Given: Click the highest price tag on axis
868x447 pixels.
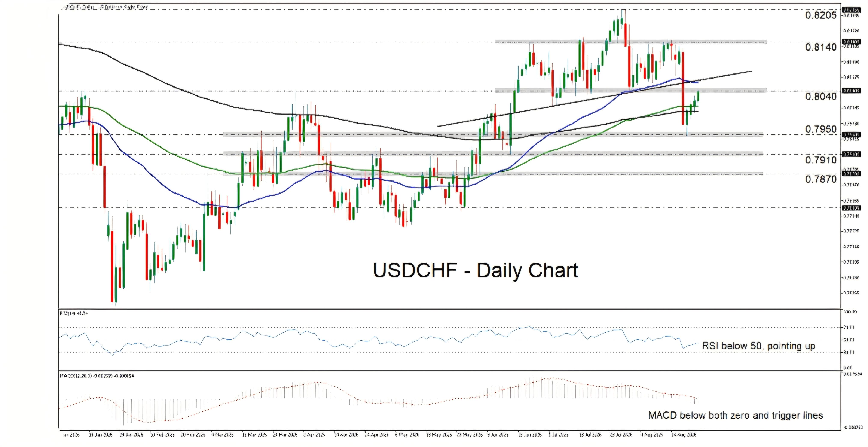Looking at the screenshot, I should (851, 10).
